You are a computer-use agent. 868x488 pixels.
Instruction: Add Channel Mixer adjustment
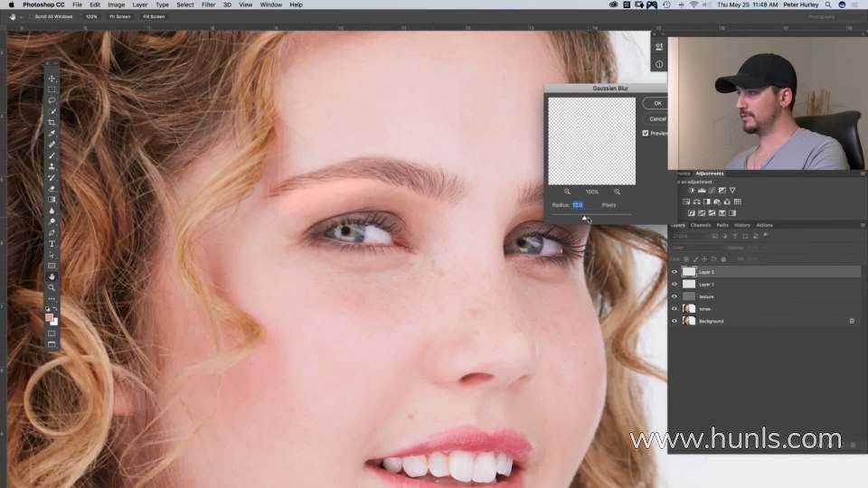point(727,202)
